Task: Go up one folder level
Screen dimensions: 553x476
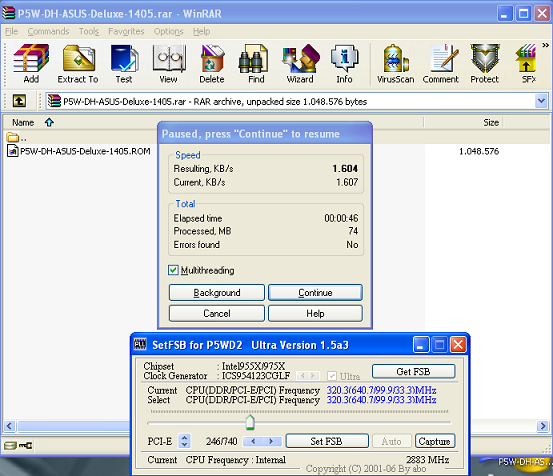Action: coord(19,101)
